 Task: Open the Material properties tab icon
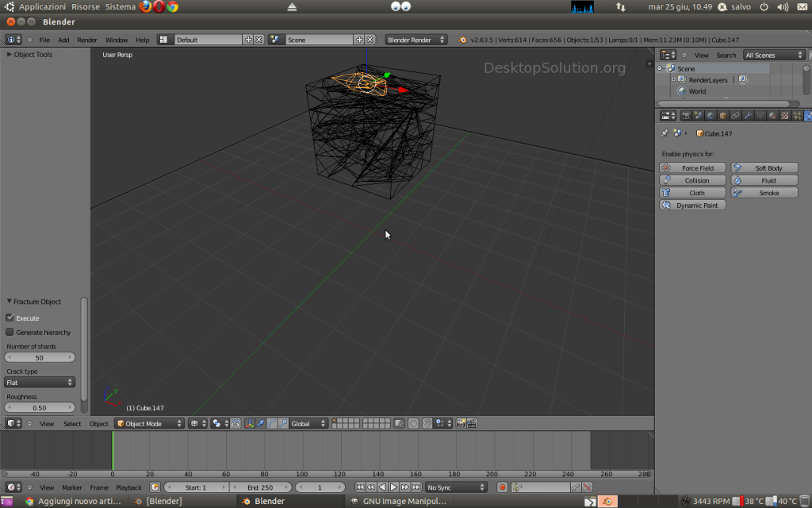point(772,116)
